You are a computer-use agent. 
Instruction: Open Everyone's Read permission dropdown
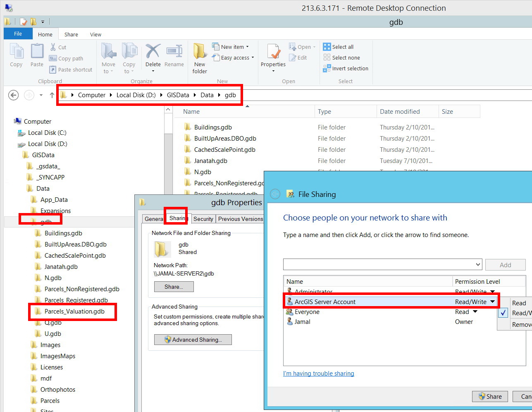tap(475, 312)
